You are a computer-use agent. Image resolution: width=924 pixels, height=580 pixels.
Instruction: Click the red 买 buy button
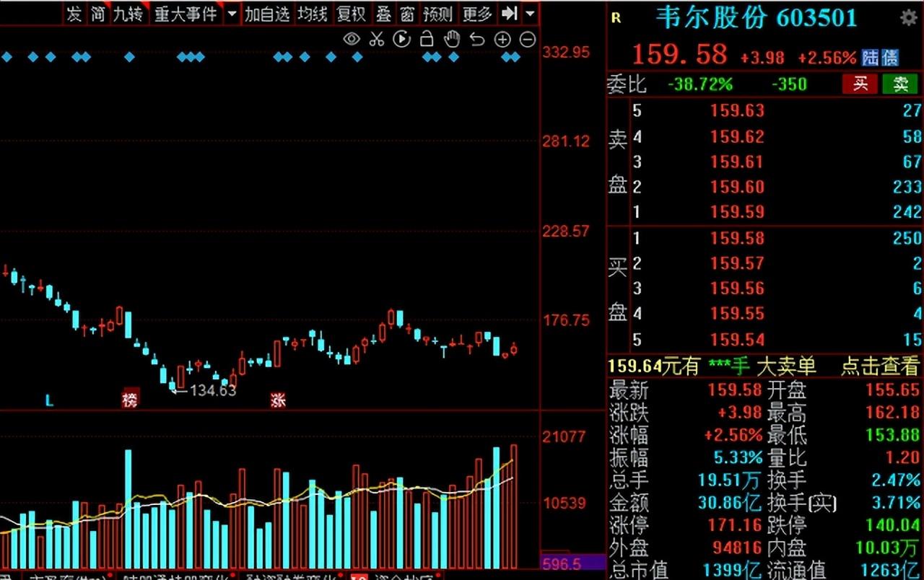pyautogui.click(x=860, y=84)
